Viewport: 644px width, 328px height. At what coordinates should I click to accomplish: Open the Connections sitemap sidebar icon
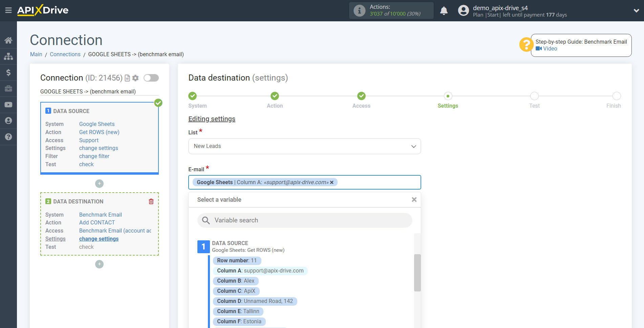(8, 56)
